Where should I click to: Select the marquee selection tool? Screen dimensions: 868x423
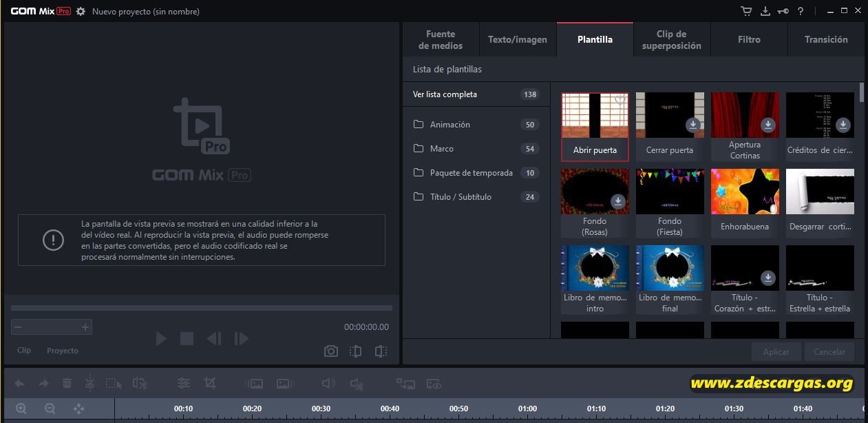point(114,384)
